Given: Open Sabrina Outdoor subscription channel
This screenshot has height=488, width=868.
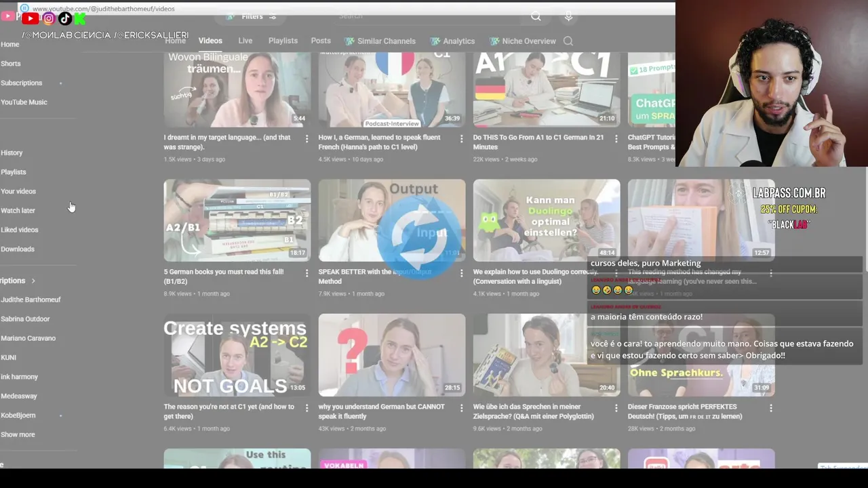Looking at the screenshot, I should point(25,319).
